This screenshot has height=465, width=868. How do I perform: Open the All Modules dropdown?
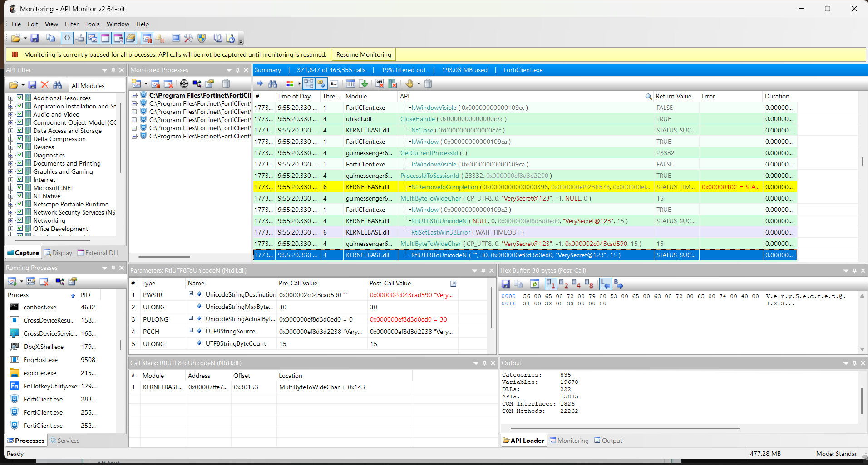[x=97, y=86]
